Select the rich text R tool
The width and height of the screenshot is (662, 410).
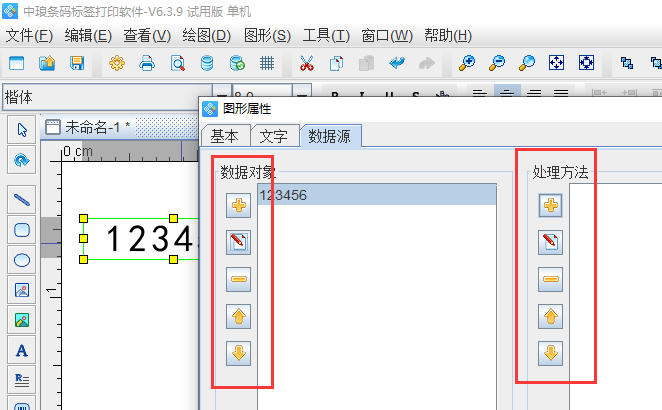22,380
